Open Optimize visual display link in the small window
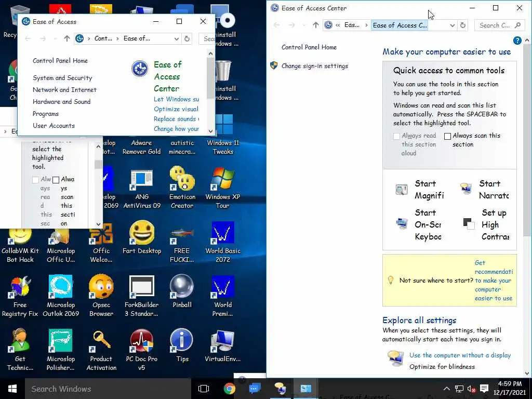Viewport: 532px width, 399px height. [176, 109]
